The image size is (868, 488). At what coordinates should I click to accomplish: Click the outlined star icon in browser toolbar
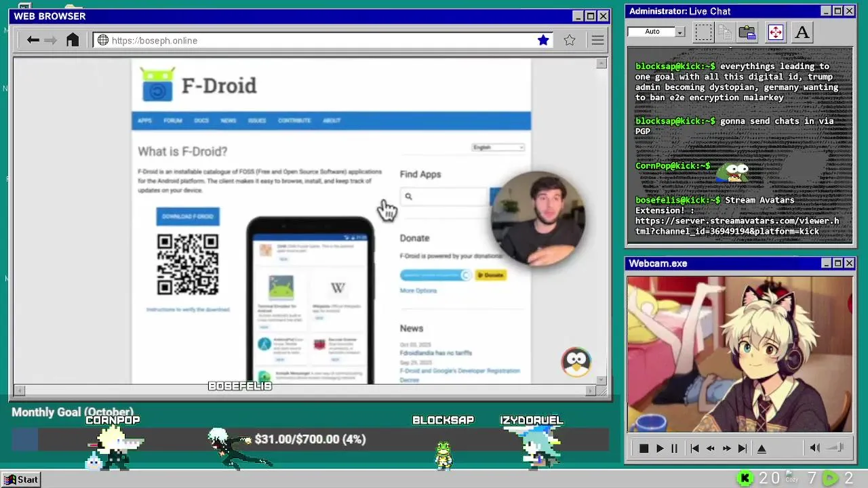pos(570,40)
